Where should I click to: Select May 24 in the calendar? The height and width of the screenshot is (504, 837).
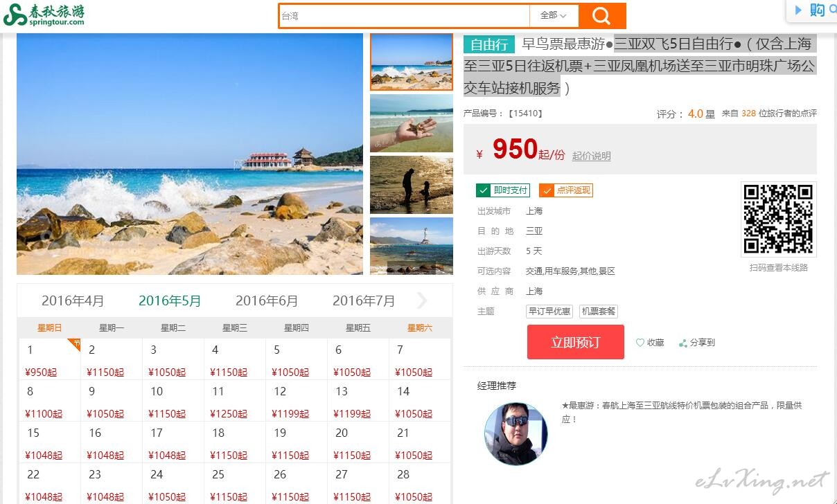pyautogui.click(x=173, y=483)
